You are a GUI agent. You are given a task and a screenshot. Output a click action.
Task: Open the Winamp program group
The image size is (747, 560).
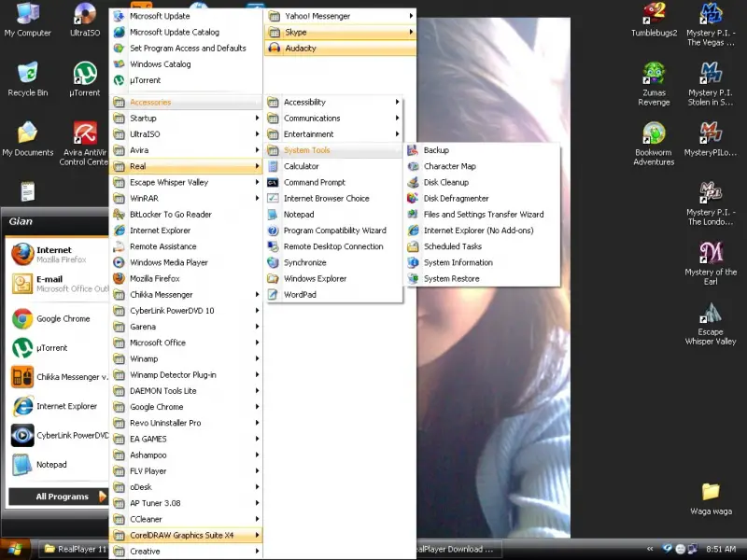(186, 359)
